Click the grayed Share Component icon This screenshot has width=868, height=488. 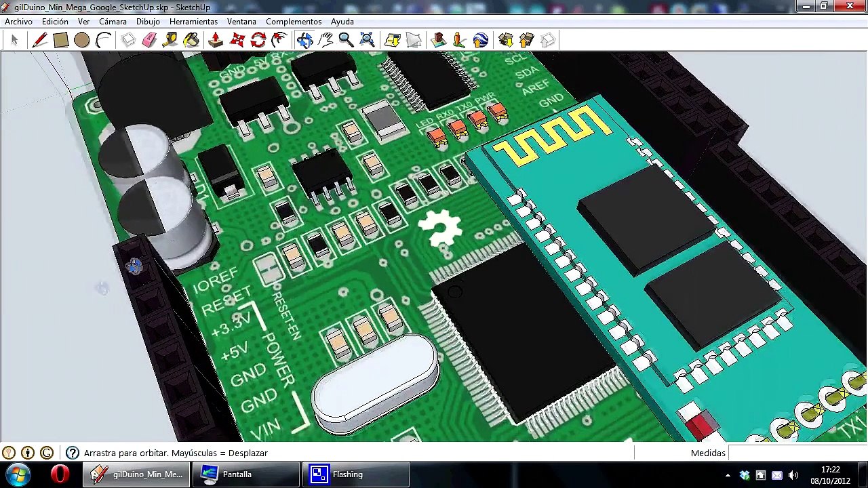pos(548,40)
